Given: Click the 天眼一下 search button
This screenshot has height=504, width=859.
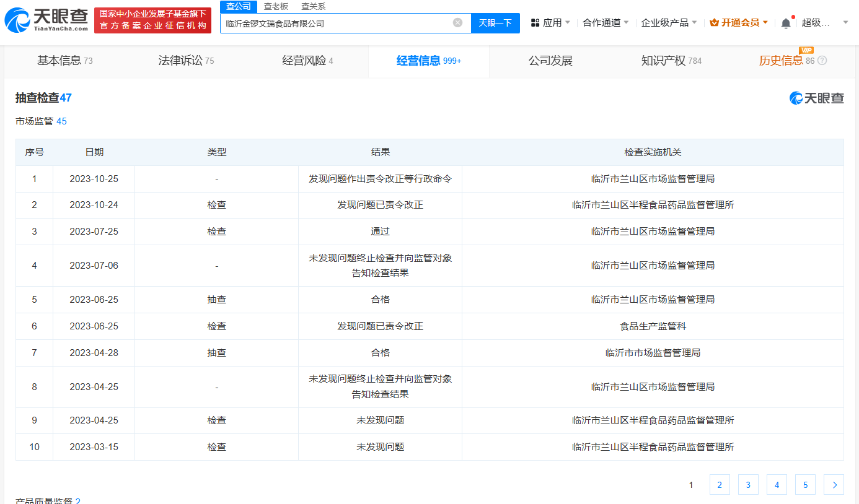Looking at the screenshot, I should pos(495,23).
